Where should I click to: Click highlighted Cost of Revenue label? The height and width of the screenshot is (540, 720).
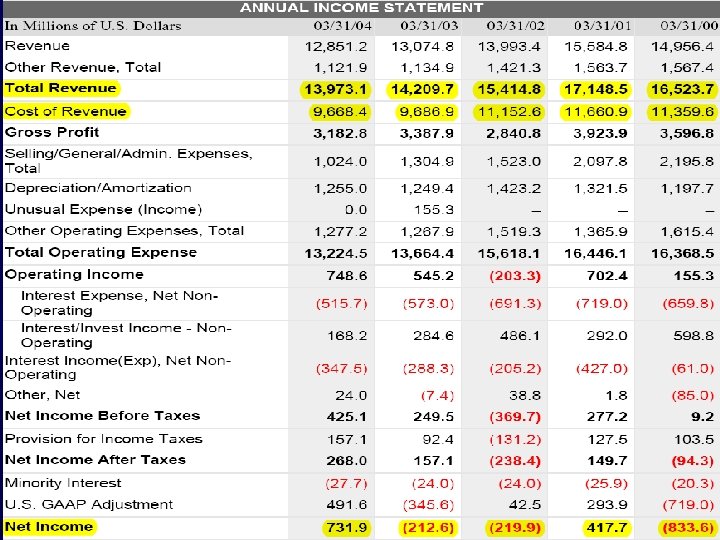(x=66, y=112)
